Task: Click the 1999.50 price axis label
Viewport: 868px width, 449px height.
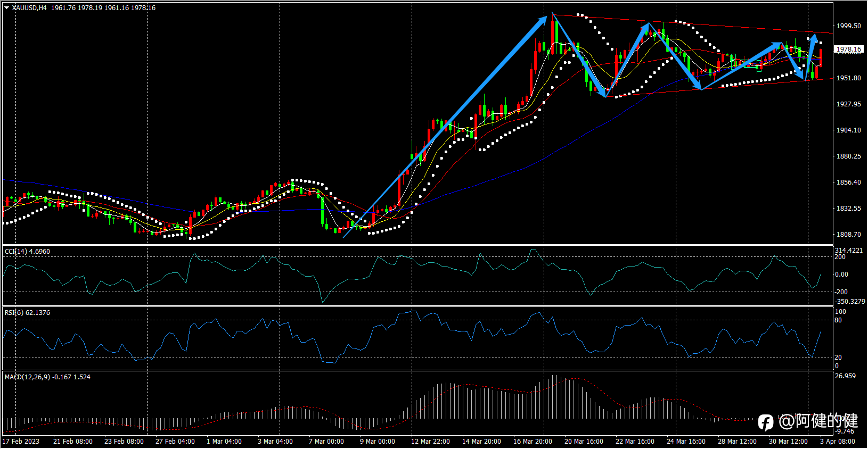Action: 848,26
